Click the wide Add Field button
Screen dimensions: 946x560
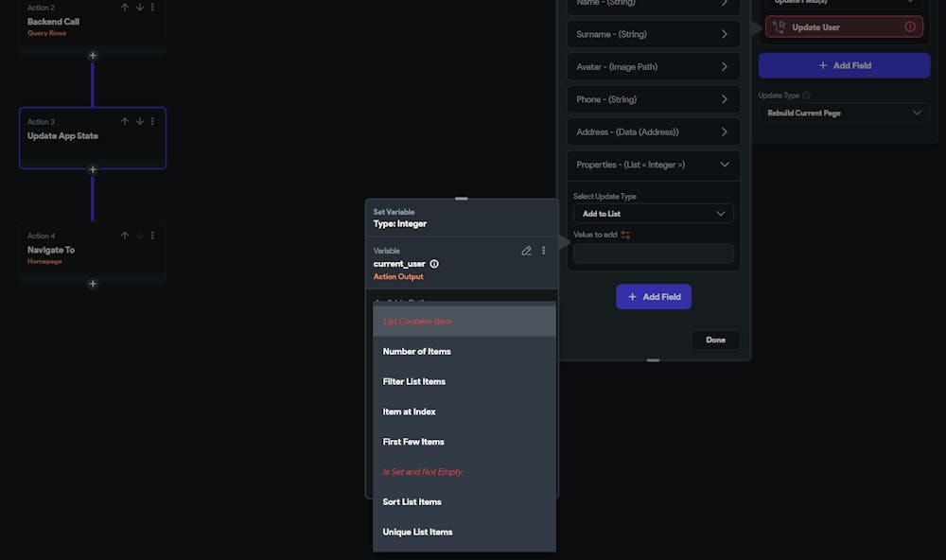(x=844, y=65)
